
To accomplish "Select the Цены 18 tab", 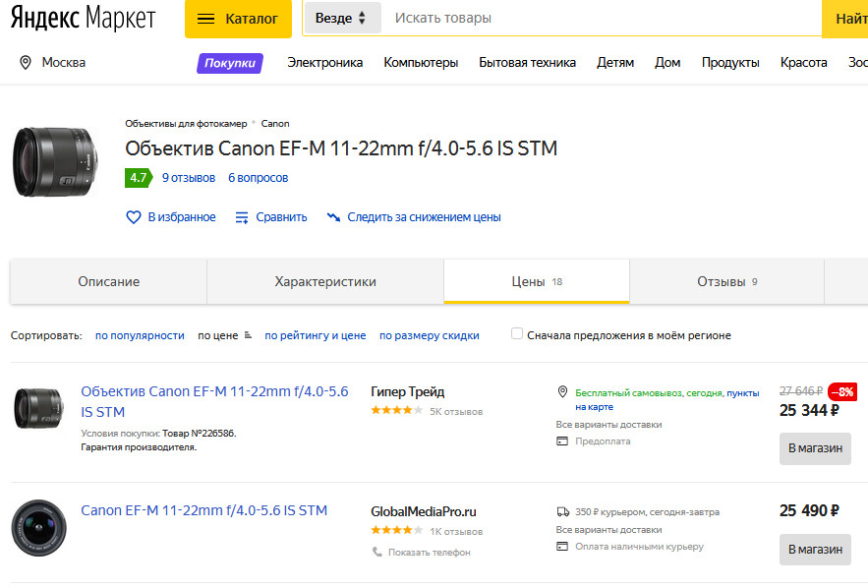I will tap(537, 281).
